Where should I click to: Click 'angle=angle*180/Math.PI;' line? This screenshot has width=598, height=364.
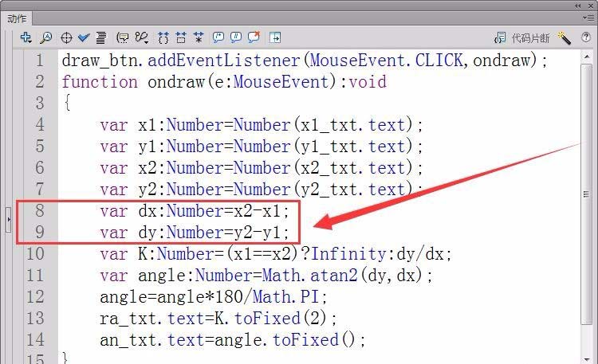click(x=214, y=297)
